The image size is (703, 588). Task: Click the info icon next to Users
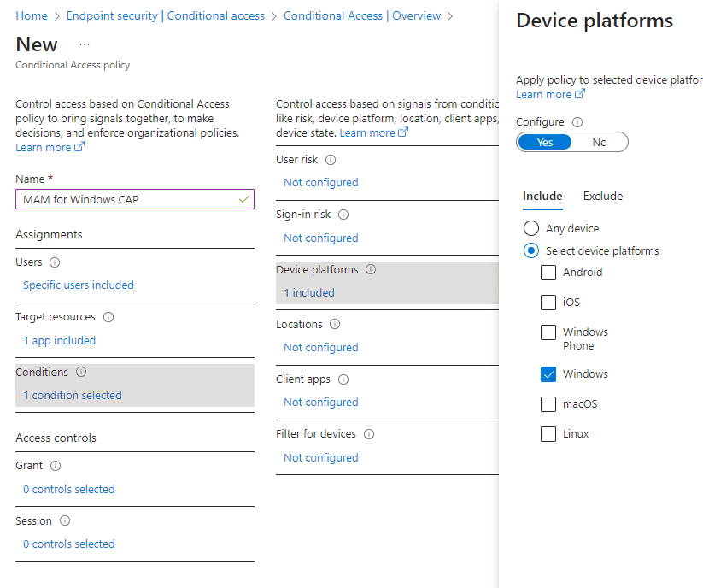tap(55, 262)
